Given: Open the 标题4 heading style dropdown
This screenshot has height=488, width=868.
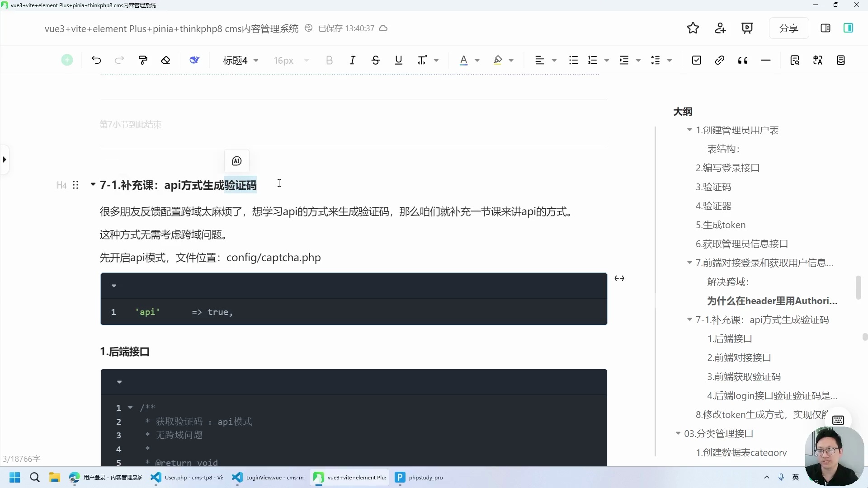Looking at the screenshot, I should (x=241, y=60).
